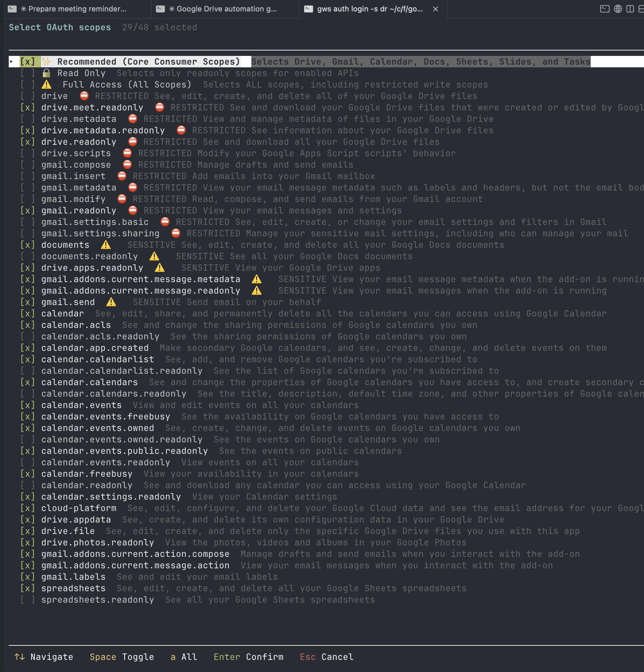This screenshot has width=644, height=672.
Task: Click the RESTRICTED sign next to drive scope
Action: [x=85, y=96]
